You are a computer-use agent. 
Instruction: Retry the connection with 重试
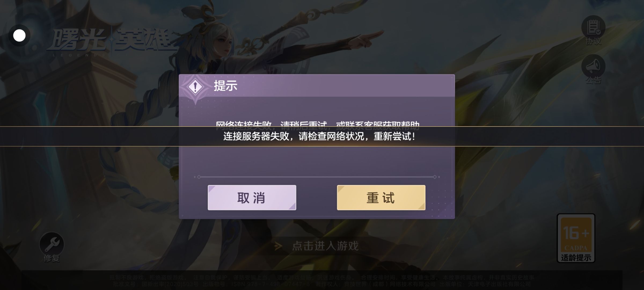pos(381,198)
